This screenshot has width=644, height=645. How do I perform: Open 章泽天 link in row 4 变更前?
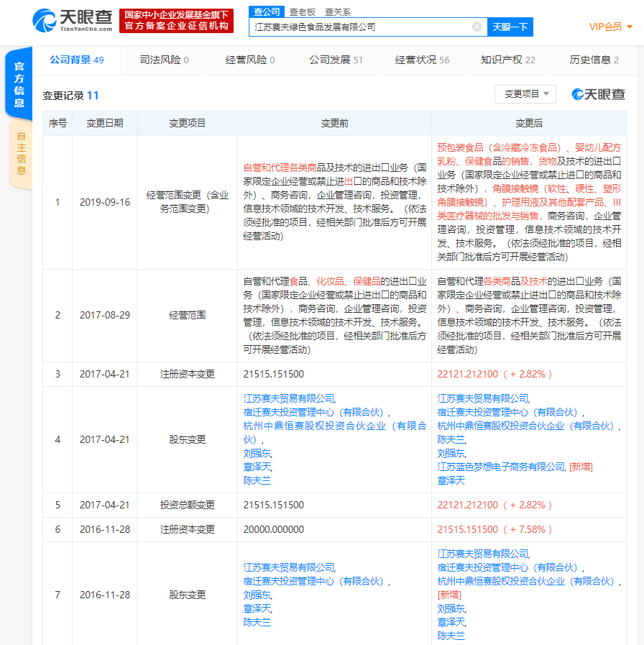coord(257,467)
